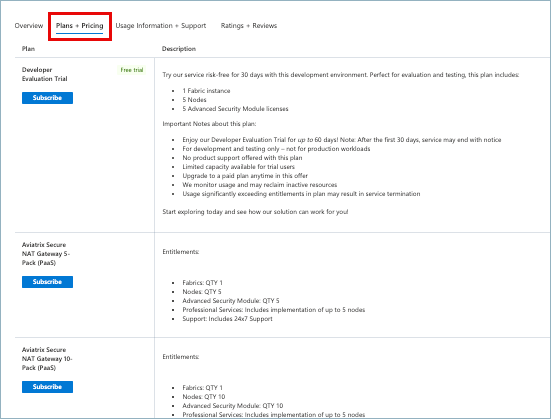Click 'Advanced Security Module: QTY 10' entitlement
The height and width of the screenshot is (419, 551).
[232, 406]
